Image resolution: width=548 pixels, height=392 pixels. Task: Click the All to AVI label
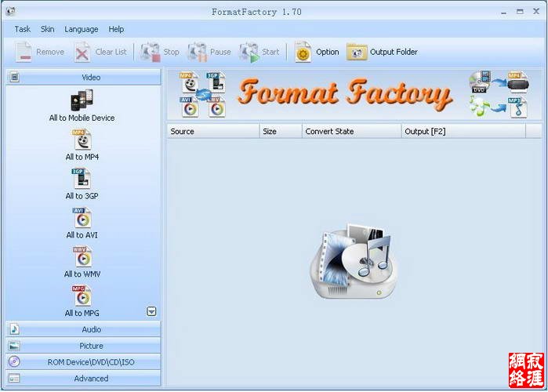click(x=82, y=235)
